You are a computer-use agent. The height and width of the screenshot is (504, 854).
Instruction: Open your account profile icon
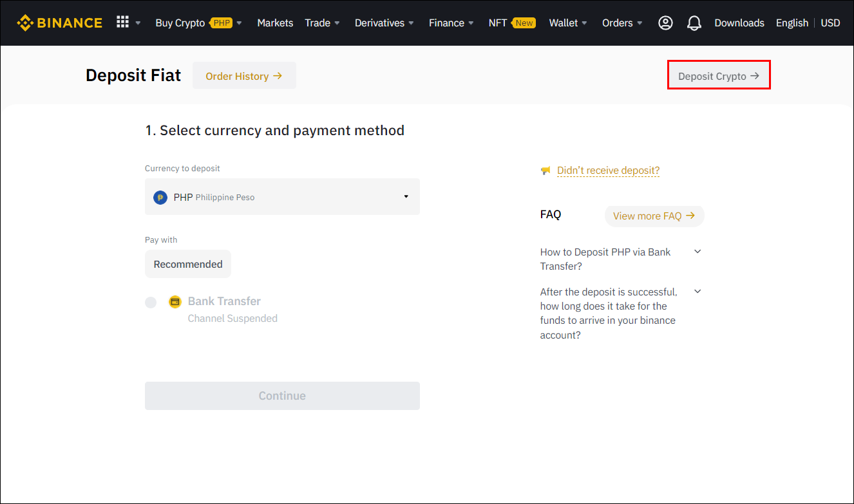665,23
